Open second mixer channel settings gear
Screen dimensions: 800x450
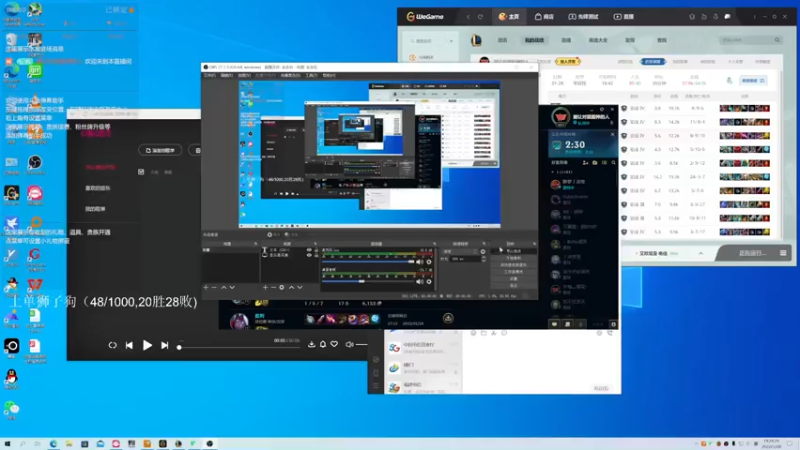(x=429, y=281)
